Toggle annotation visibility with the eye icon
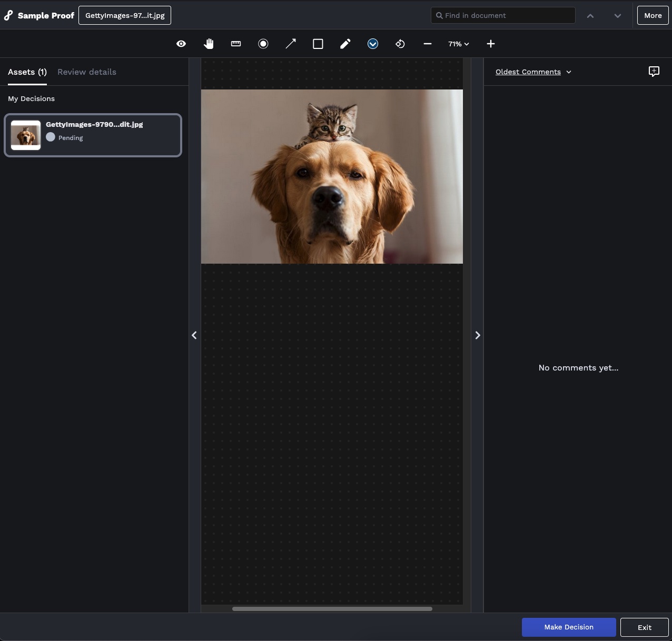Viewport: 672px width, 641px height. 181,44
